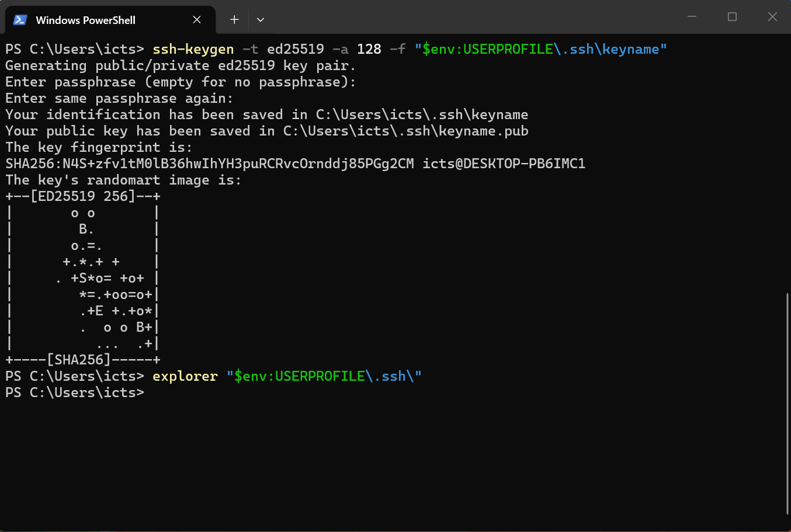Click the explorer command word
The height and width of the screenshot is (532, 791).
(x=185, y=377)
